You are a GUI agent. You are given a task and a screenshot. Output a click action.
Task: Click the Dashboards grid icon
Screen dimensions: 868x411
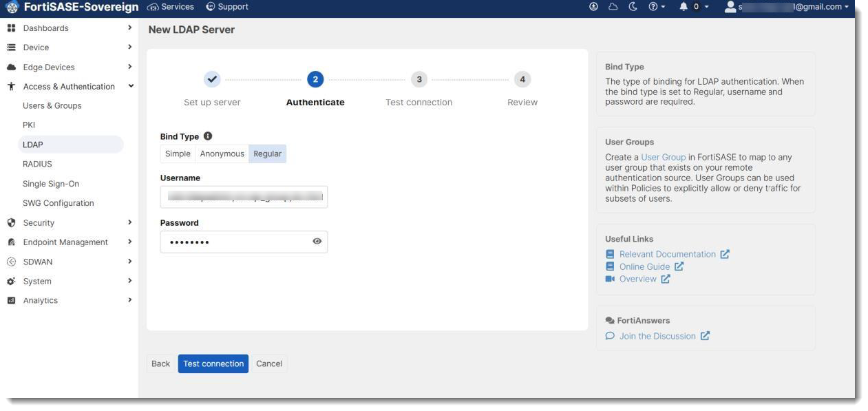click(x=11, y=28)
